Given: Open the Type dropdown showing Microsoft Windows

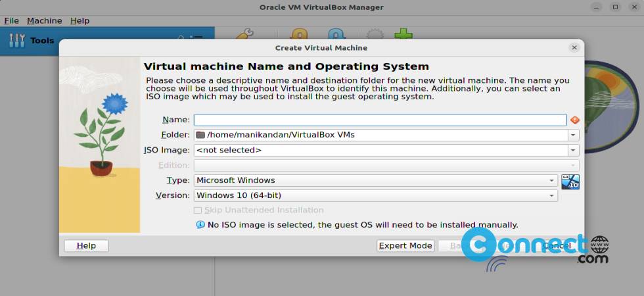Looking at the screenshot, I should [552, 180].
